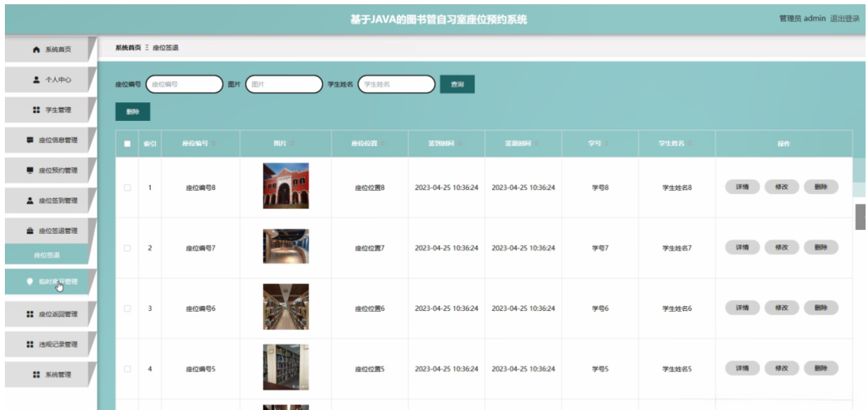The height and width of the screenshot is (410, 868).
Task: Click the grid icon beside 学生管理
Action: 37,110
